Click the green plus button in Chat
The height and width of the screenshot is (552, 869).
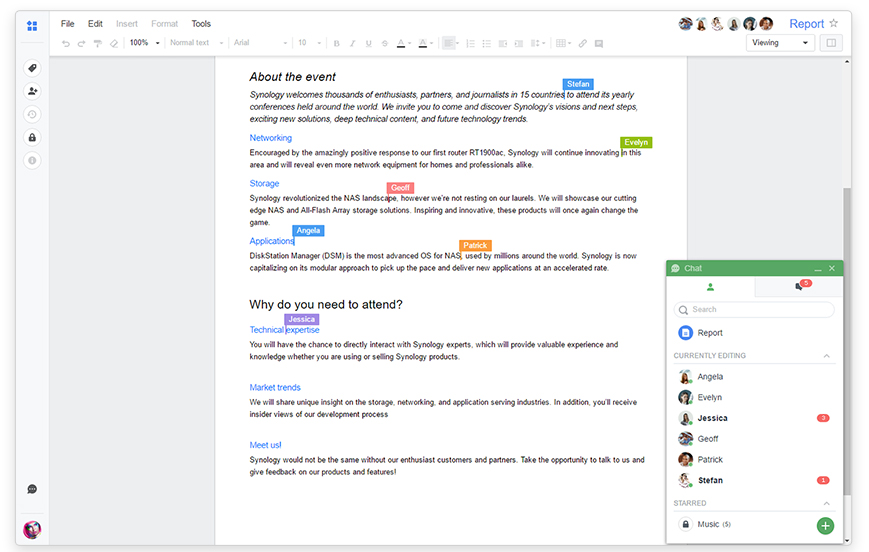coord(825,525)
